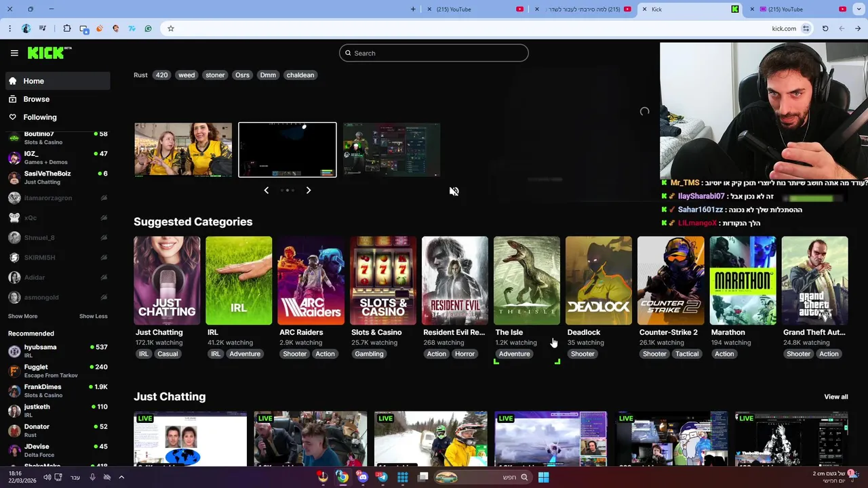Screen dimensions: 868x488
Task: Open the Marathon category cover
Action: click(x=743, y=281)
